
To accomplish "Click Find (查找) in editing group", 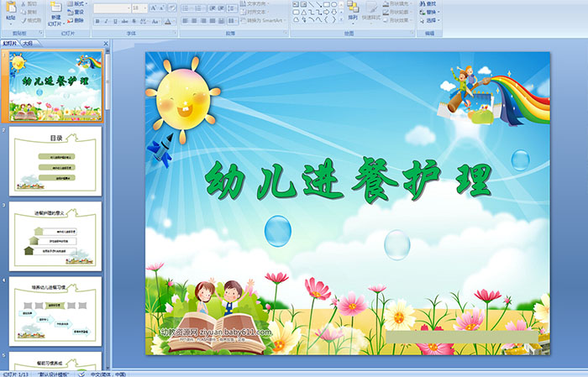I will coord(428,3).
